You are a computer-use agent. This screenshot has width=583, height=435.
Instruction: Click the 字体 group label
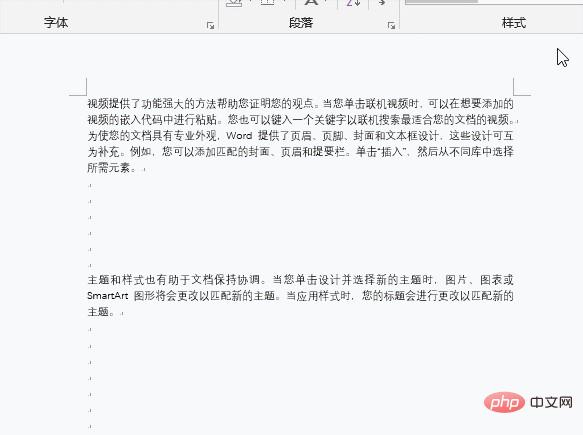56,23
